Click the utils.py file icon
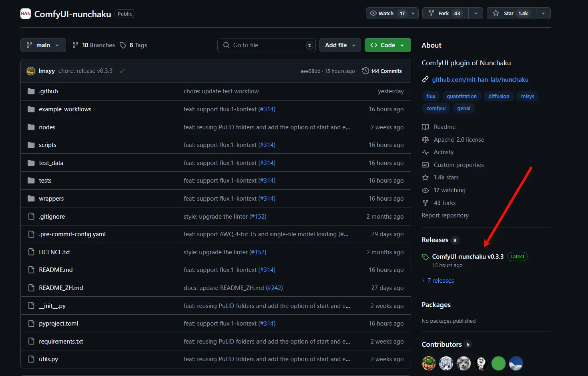Image resolution: width=588 pixels, height=376 pixels. pos(31,359)
